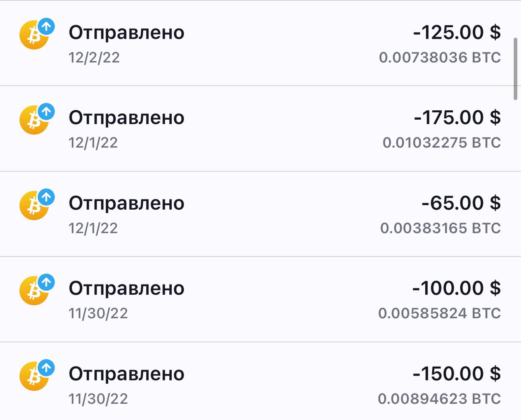Image resolution: width=521 pixels, height=420 pixels.
Task: Open the Отправлено title in the -100.00 $ row
Action: [126, 288]
